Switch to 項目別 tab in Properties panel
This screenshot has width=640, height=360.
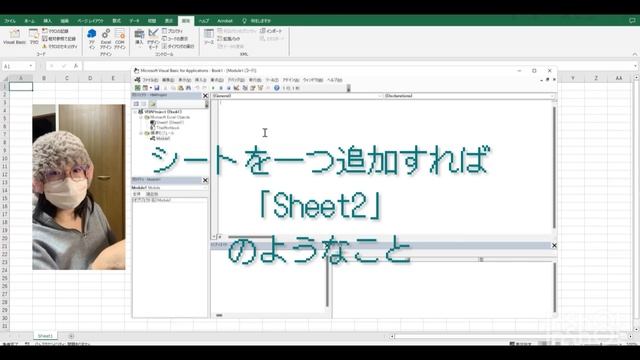click(x=152, y=194)
